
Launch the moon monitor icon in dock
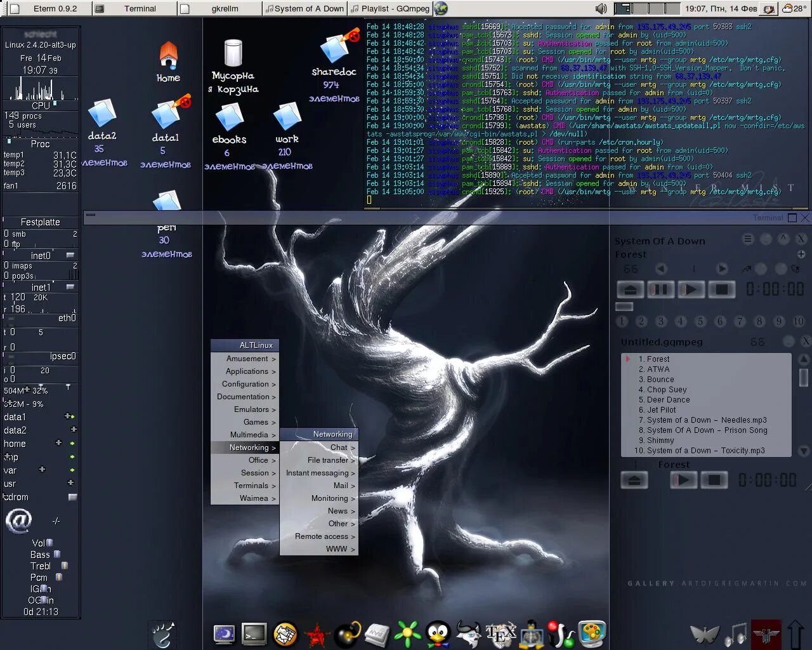(223, 633)
